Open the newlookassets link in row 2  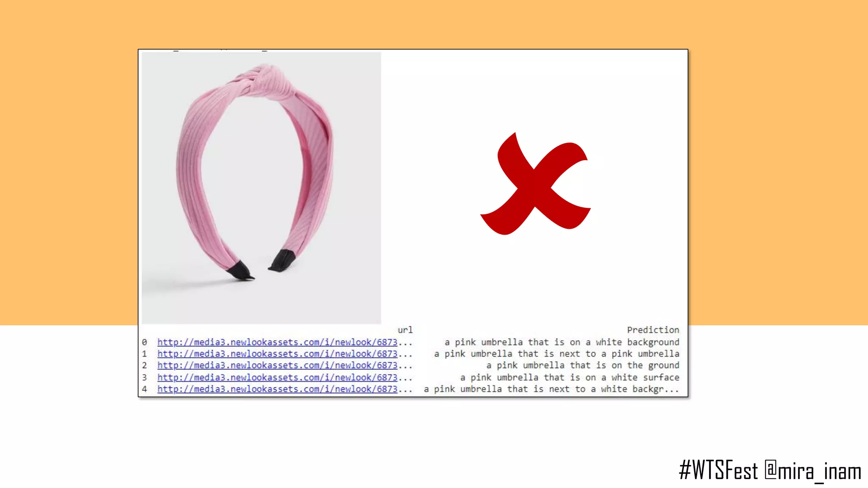(277, 366)
